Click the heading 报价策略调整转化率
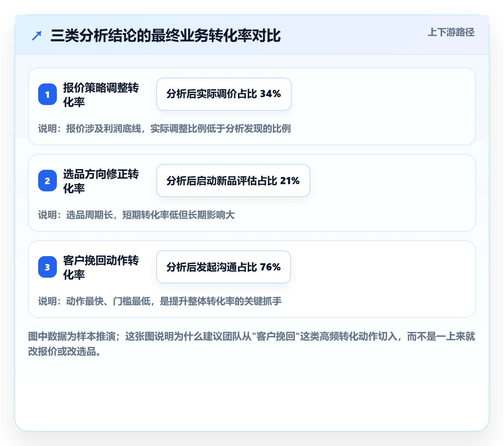504x446 pixels. 101,95
